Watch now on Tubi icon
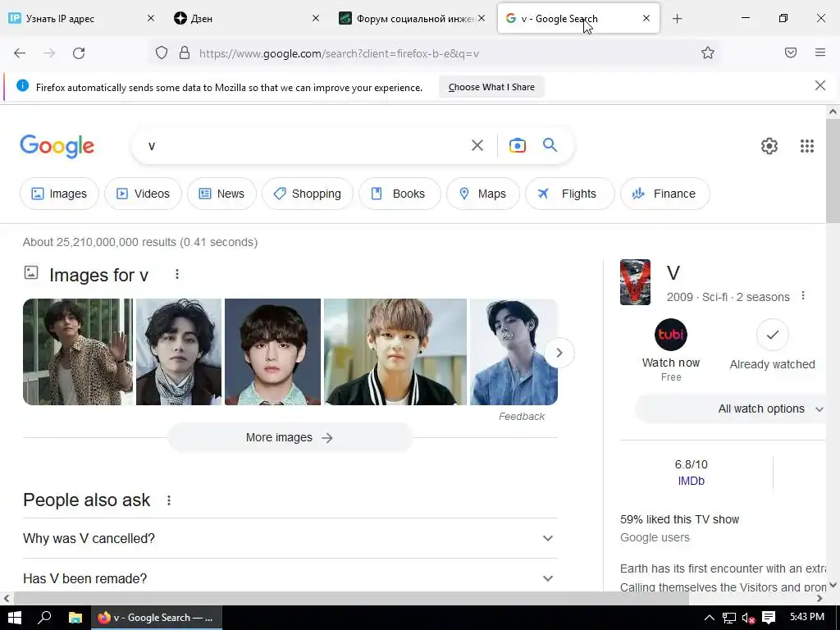The image size is (840, 630). tap(671, 335)
